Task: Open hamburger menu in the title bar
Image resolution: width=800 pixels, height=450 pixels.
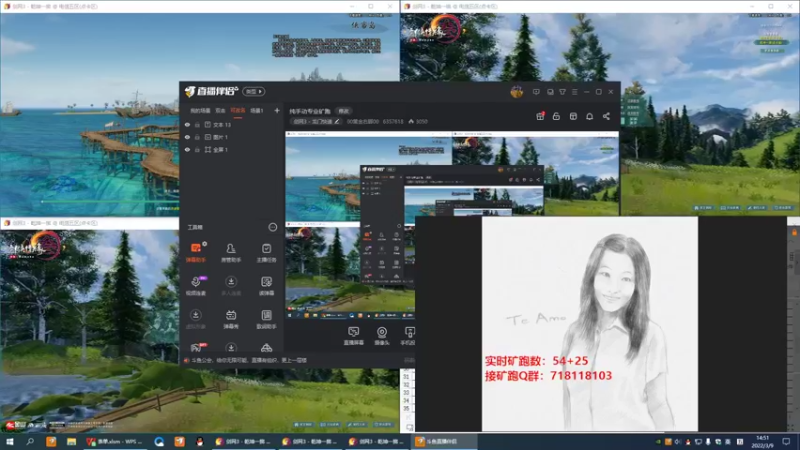Action: click(574, 92)
